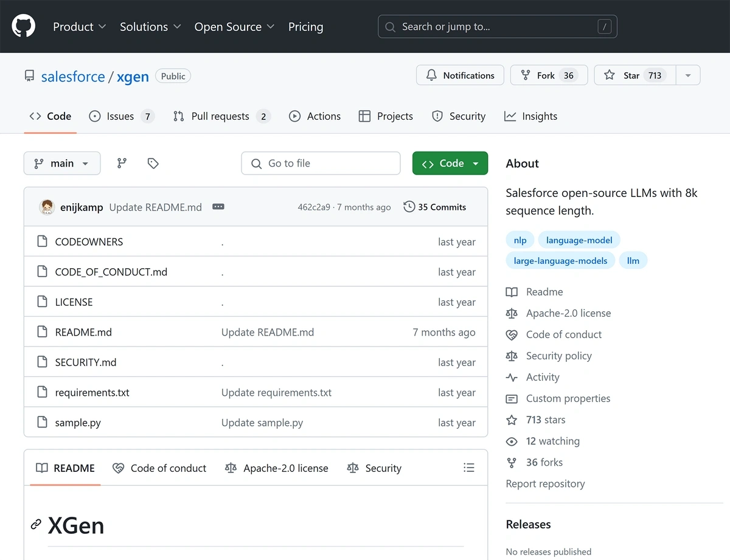Click the llm topic tag

tap(633, 261)
